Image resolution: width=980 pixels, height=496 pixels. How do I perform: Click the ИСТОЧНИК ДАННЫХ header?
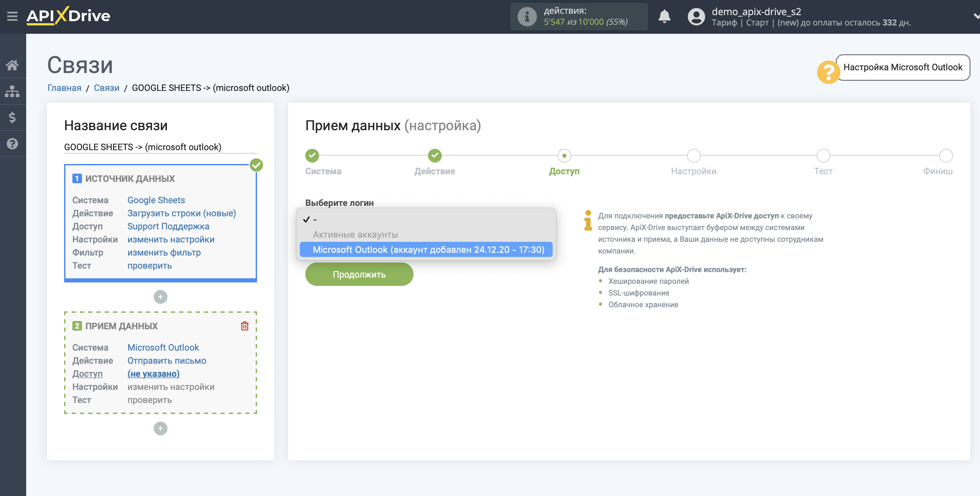click(x=130, y=179)
